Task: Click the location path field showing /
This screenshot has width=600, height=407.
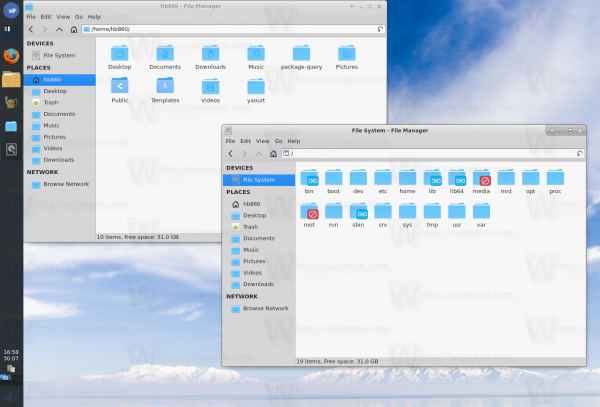Action: 432,153
